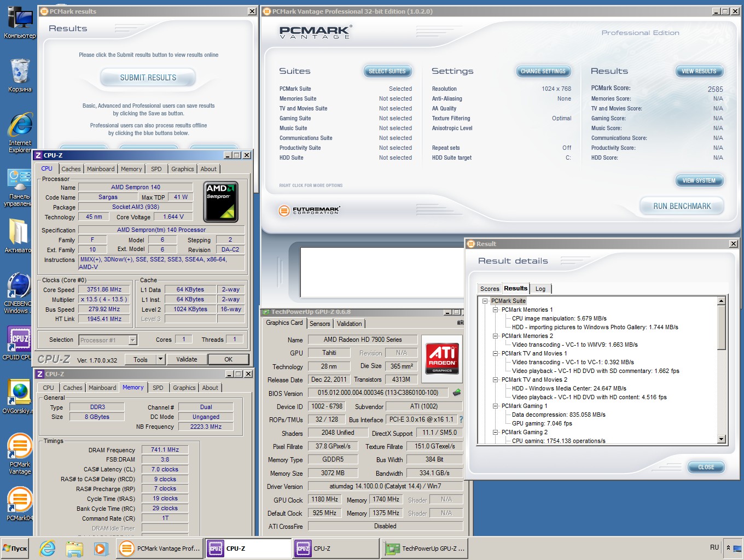This screenshot has height=560, width=744.
Task: Click VIEW SYSTEM button
Action: [699, 180]
